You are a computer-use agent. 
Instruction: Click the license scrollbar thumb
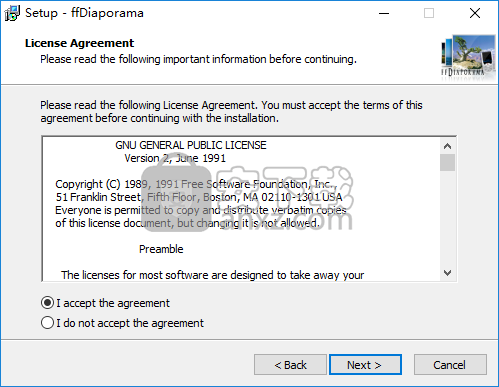pyautogui.click(x=447, y=162)
